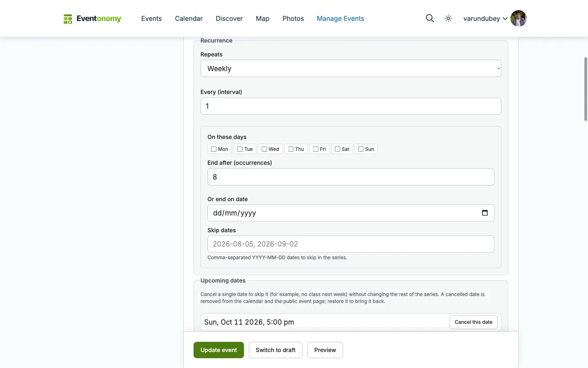The height and width of the screenshot is (368, 588).
Task: Check the Mon day checkbox
Action: coord(214,149)
